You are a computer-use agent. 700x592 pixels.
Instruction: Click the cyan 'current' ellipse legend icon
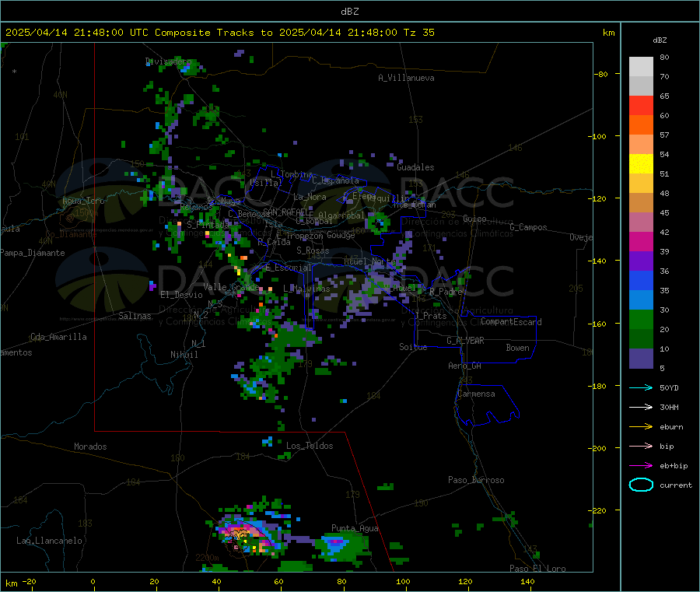pos(641,485)
